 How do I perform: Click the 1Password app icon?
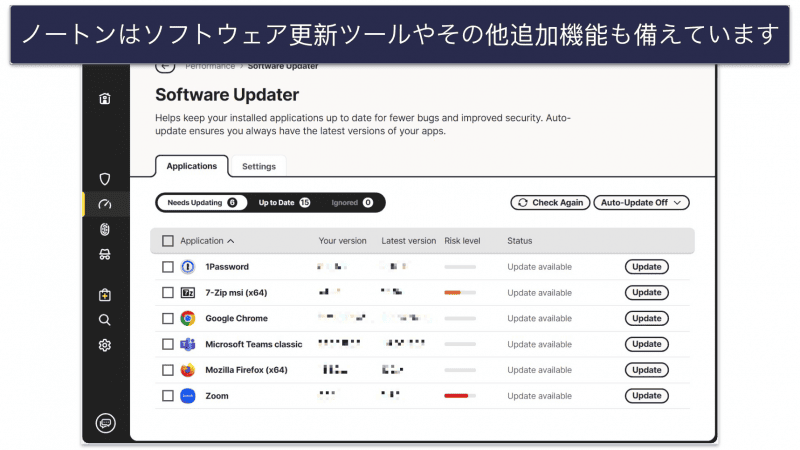188,267
